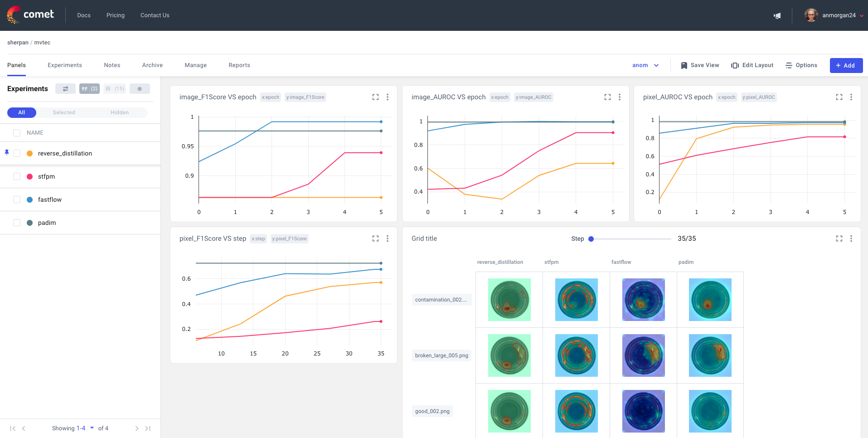Expand the Grid title panel fullscreen
The image size is (868, 438).
(839, 238)
